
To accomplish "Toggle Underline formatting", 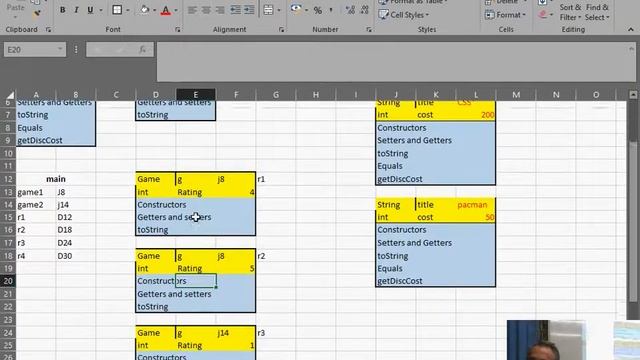I will [90, 10].
